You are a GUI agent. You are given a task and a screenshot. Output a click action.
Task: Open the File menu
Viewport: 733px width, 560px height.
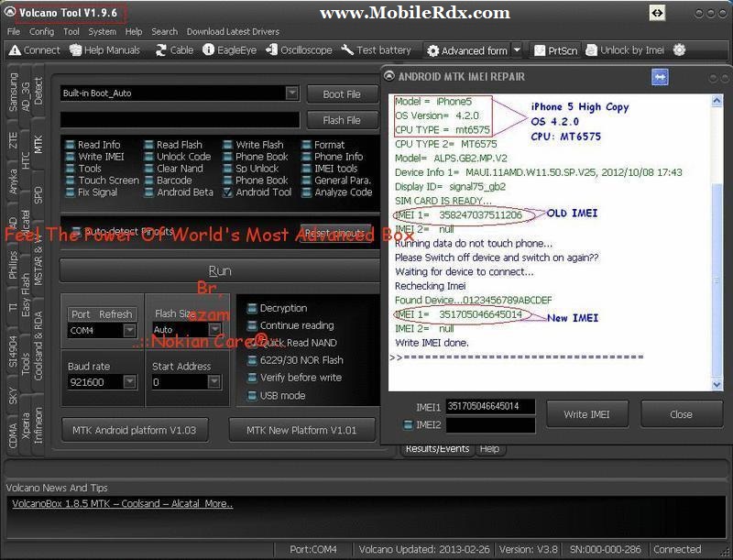14,31
